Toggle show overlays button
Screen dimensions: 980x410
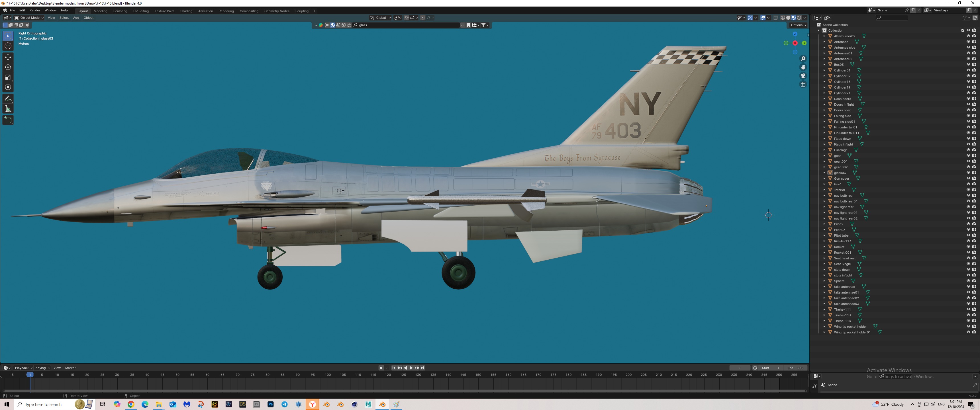[x=763, y=17]
